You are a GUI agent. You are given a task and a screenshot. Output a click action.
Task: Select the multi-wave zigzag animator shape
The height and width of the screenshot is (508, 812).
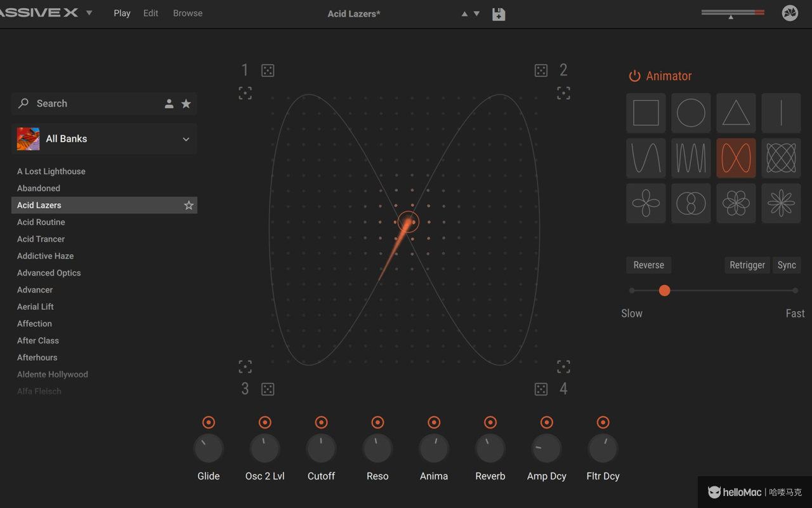pos(691,158)
